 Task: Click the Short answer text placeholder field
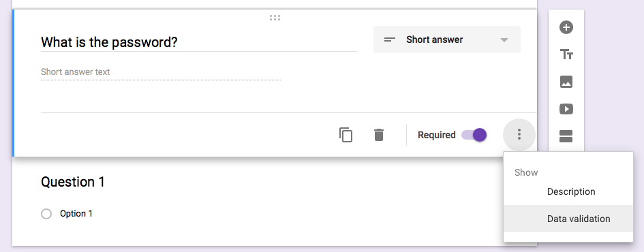(x=161, y=72)
